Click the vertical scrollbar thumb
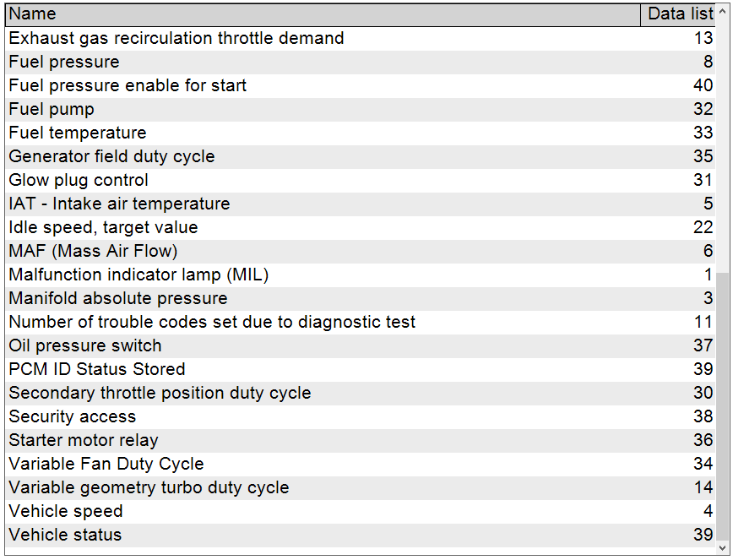733x560 pixels. click(722, 405)
